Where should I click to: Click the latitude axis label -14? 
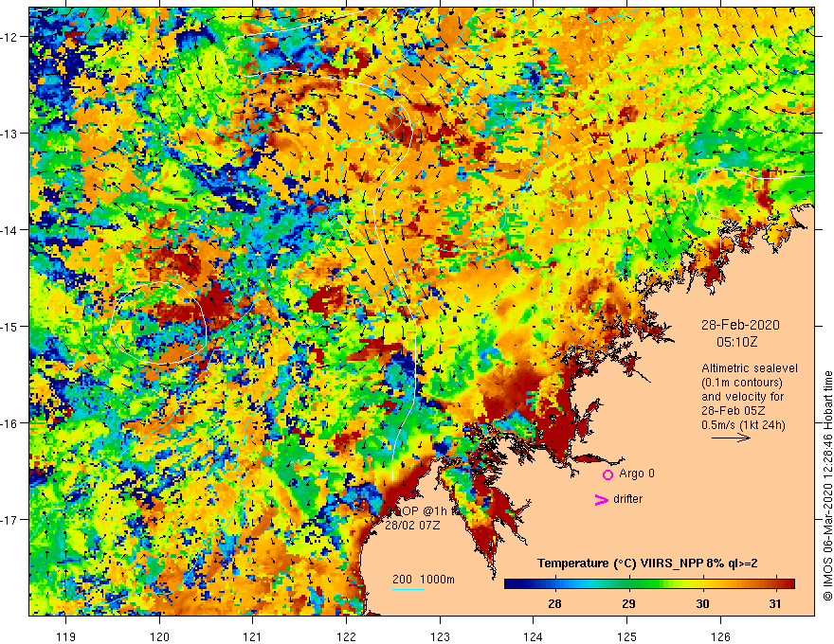click(9, 229)
